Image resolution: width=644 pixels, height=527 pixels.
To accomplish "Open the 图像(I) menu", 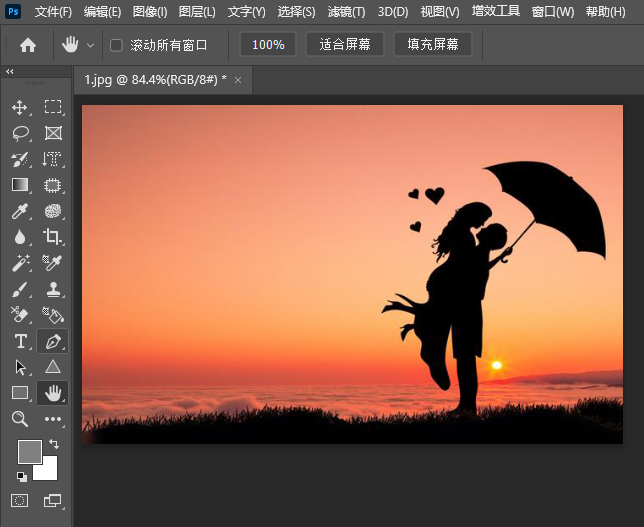I will [150, 12].
